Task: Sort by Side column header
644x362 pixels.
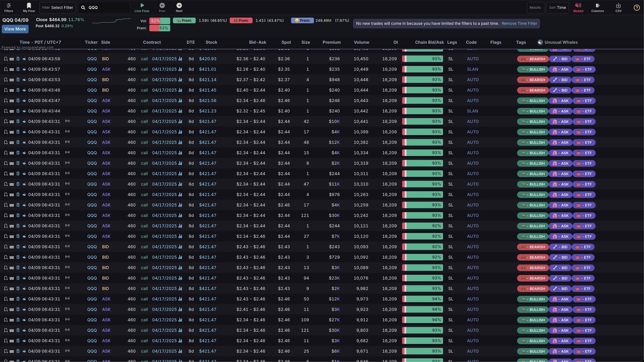Action: 106,42
